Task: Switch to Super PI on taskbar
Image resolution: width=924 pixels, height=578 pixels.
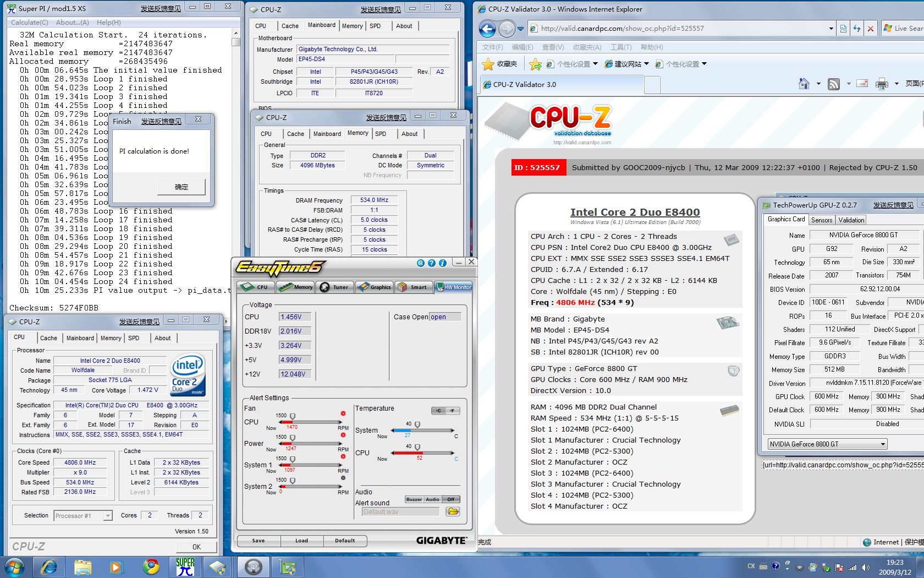Action: tap(185, 566)
